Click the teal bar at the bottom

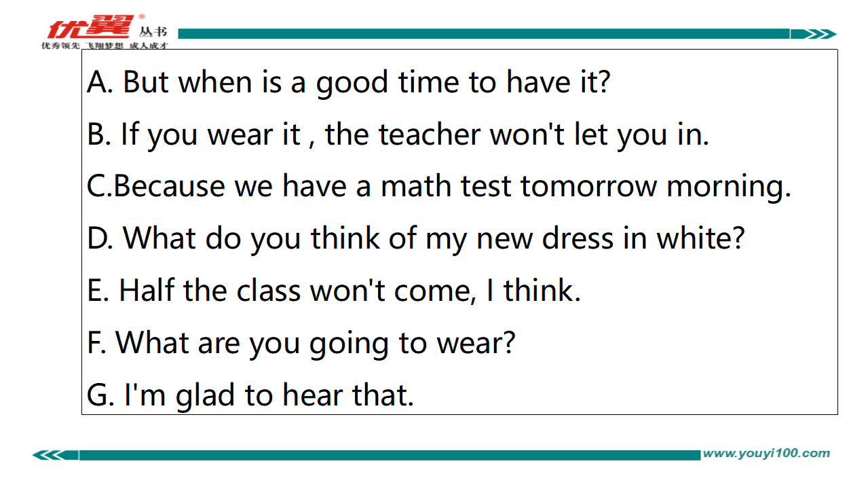coord(390,455)
